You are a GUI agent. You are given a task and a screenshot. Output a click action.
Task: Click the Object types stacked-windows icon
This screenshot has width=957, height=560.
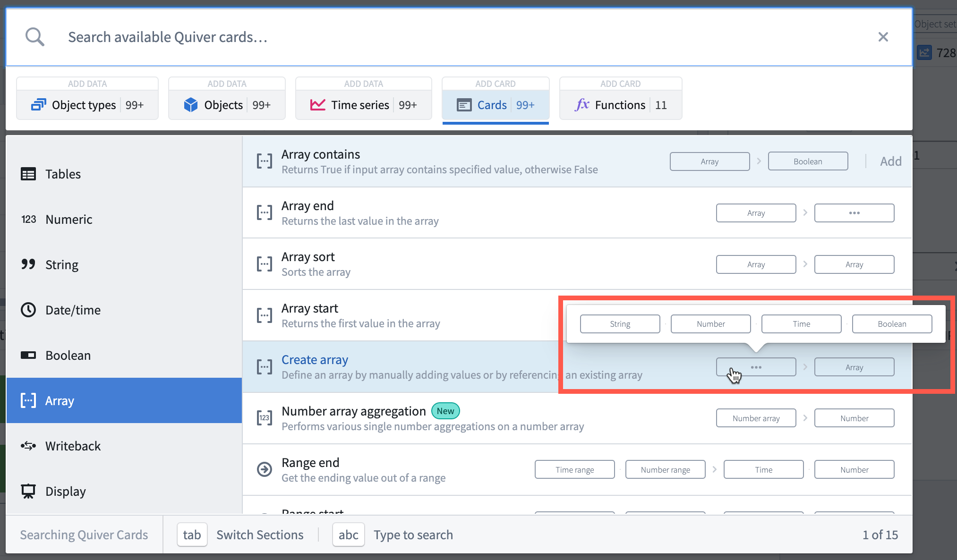pyautogui.click(x=39, y=105)
